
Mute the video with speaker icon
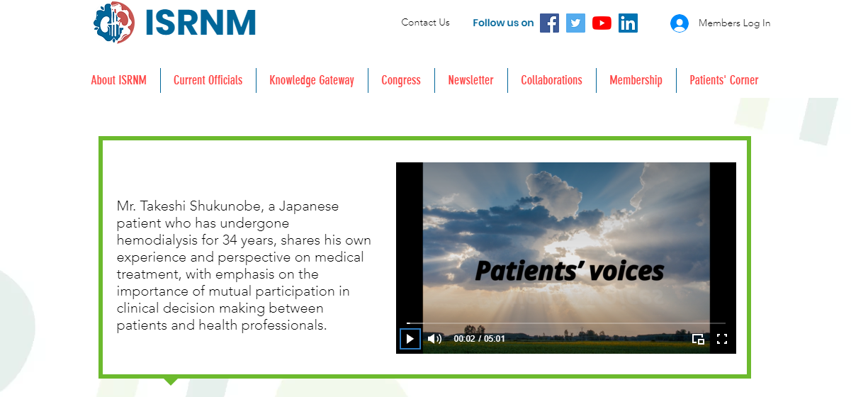coord(435,339)
